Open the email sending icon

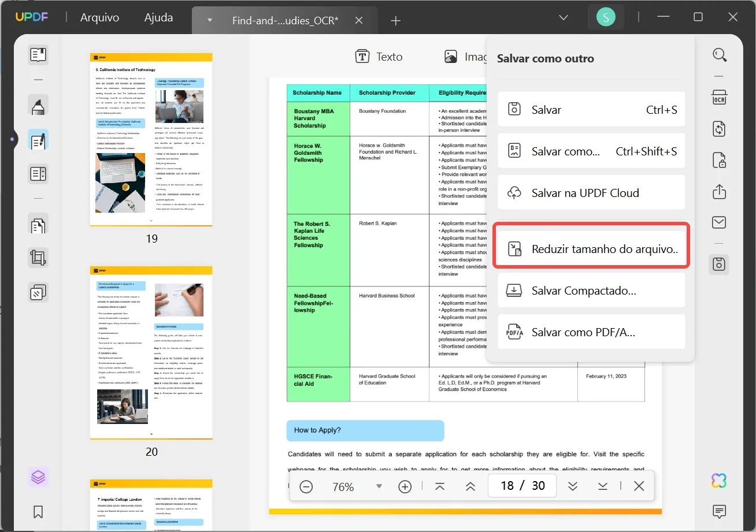[719, 222]
